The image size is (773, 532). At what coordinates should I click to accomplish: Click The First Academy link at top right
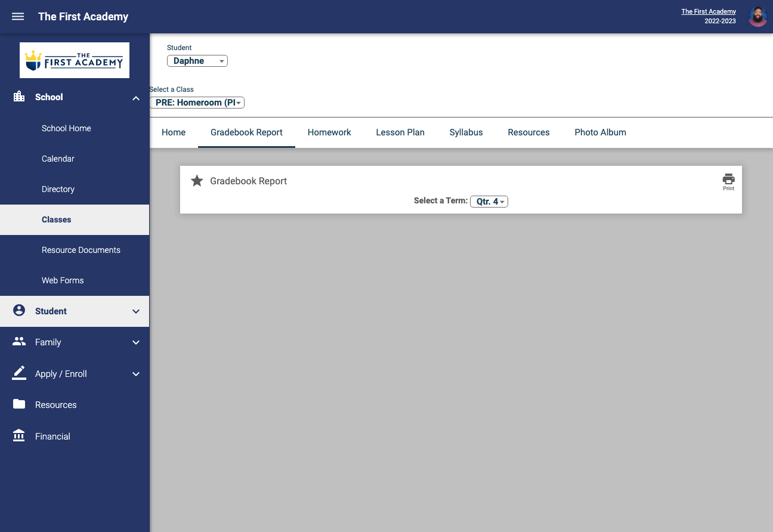(x=709, y=11)
